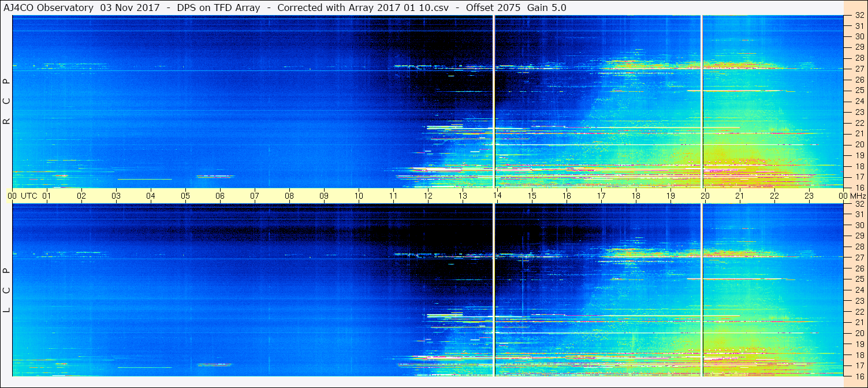Screen dimensions: 868x388
Task: Select the 23 hour mark on UTC axis
Action: click(809, 196)
